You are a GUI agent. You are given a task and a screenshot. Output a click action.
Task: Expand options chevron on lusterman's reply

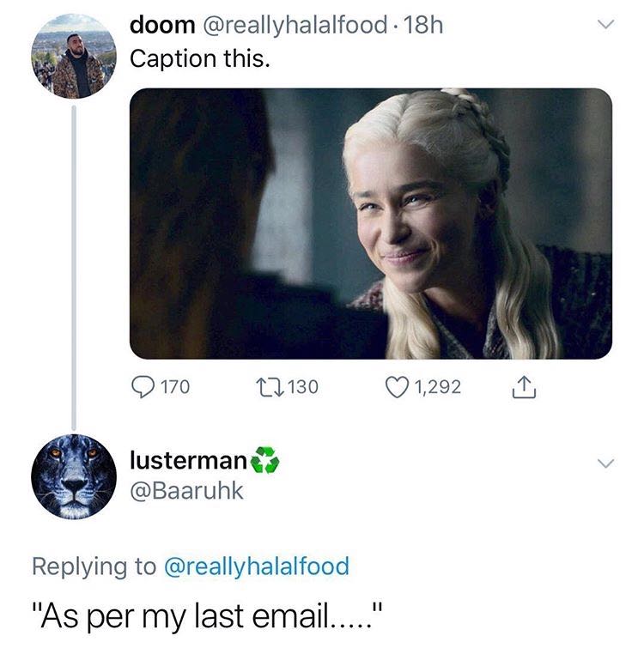coord(606,463)
